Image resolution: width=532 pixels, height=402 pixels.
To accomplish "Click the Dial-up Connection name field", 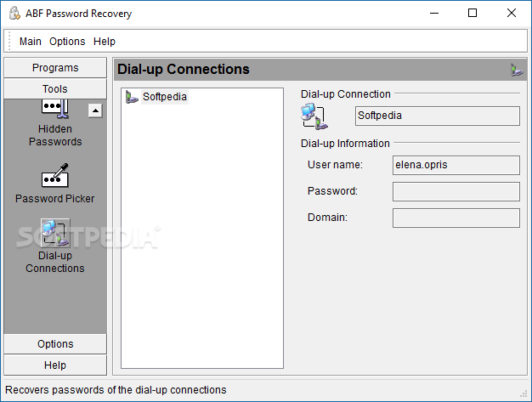I will pos(438,116).
